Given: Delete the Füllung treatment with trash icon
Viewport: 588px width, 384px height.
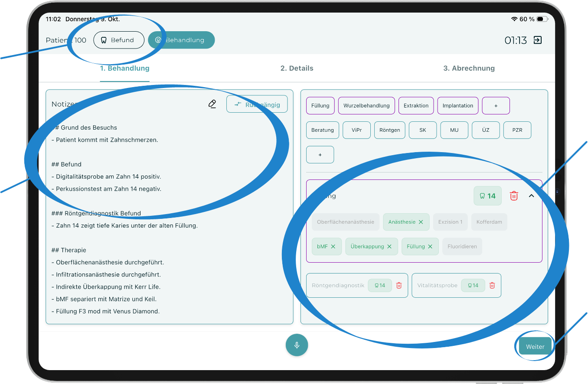Looking at the screenshot, I should [513, 196].
